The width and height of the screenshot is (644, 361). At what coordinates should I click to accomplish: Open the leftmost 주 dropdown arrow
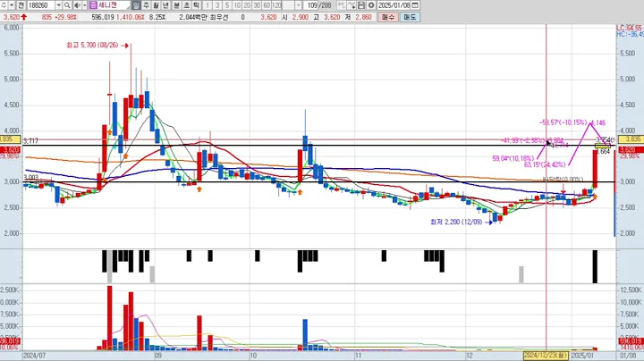tap(12, 5)
